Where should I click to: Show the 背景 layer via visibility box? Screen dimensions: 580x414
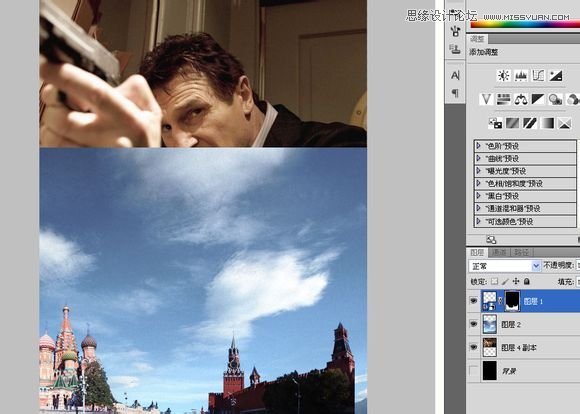pyautogui.click(x=473, y=370)
